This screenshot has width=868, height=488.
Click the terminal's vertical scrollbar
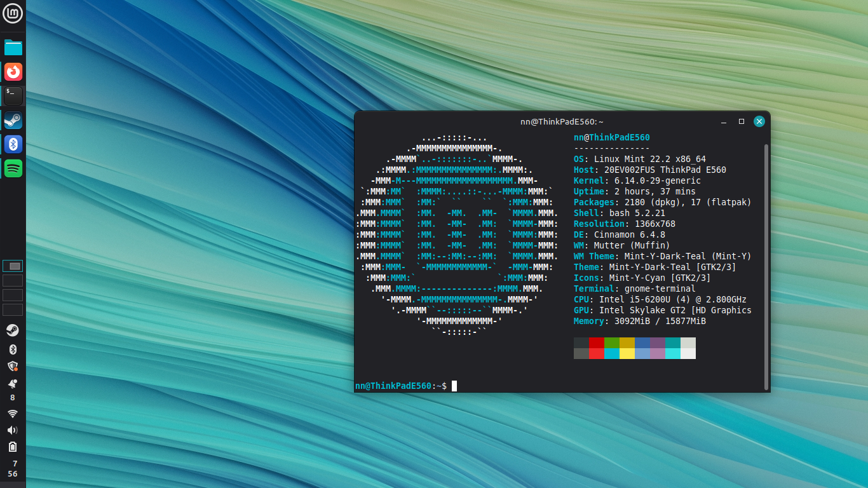(766, 267)
